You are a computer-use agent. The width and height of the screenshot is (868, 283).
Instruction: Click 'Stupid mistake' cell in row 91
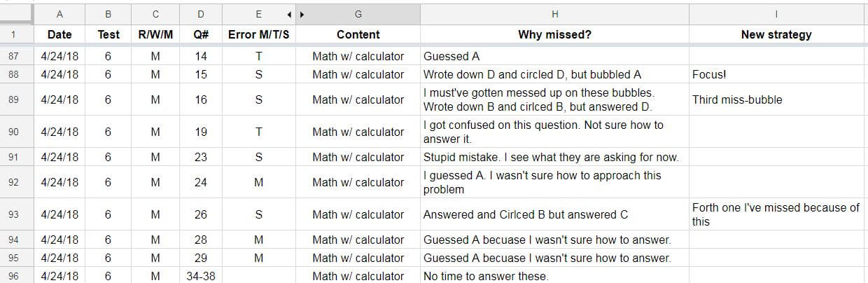554,157
